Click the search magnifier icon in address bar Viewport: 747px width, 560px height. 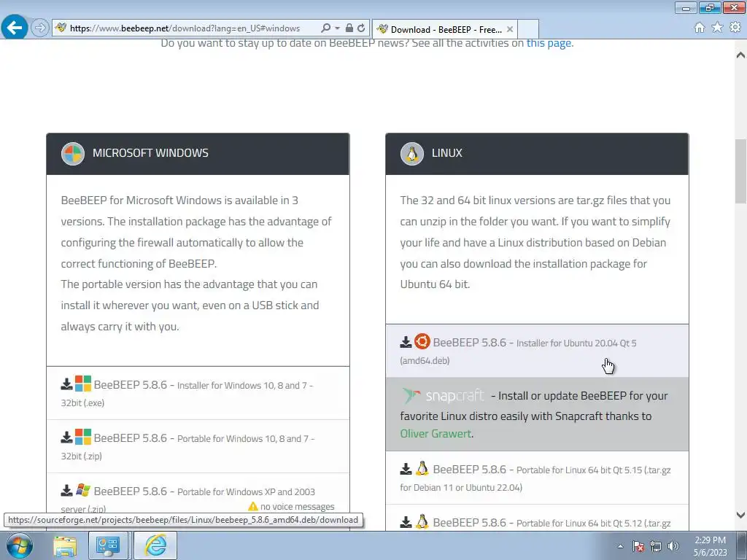pyautogui.click(x=326, y=28)
